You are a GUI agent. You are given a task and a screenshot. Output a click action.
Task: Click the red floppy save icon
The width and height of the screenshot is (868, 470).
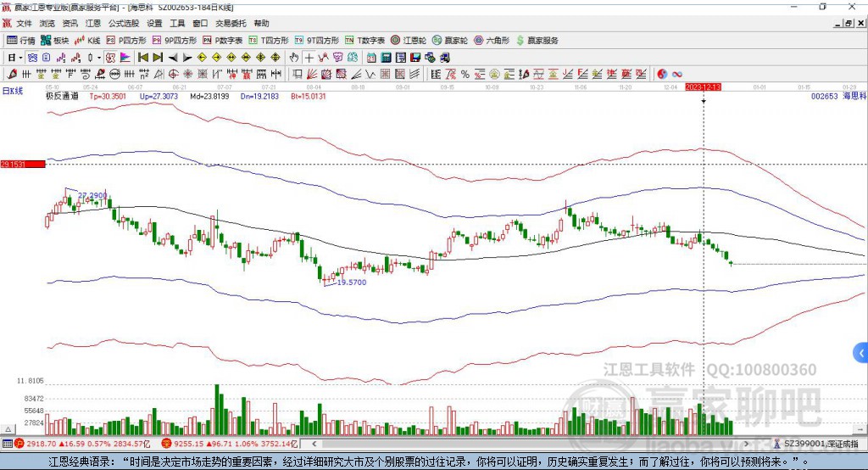click(415, 58)
